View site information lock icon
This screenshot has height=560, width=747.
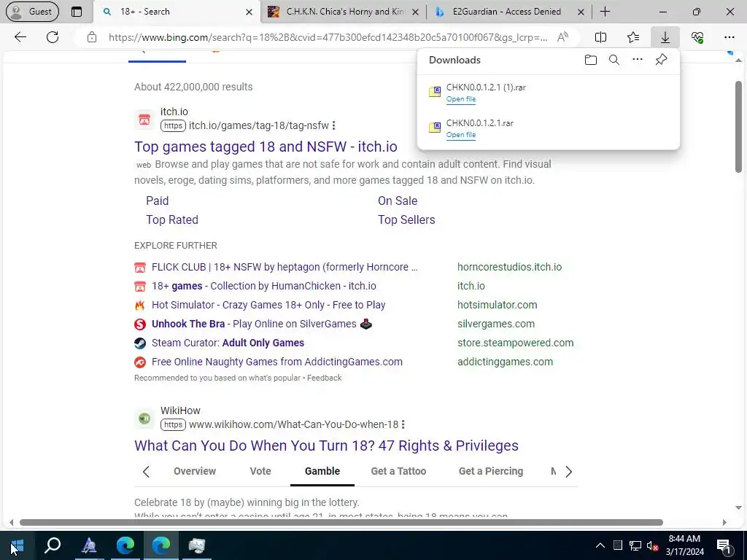92,37
